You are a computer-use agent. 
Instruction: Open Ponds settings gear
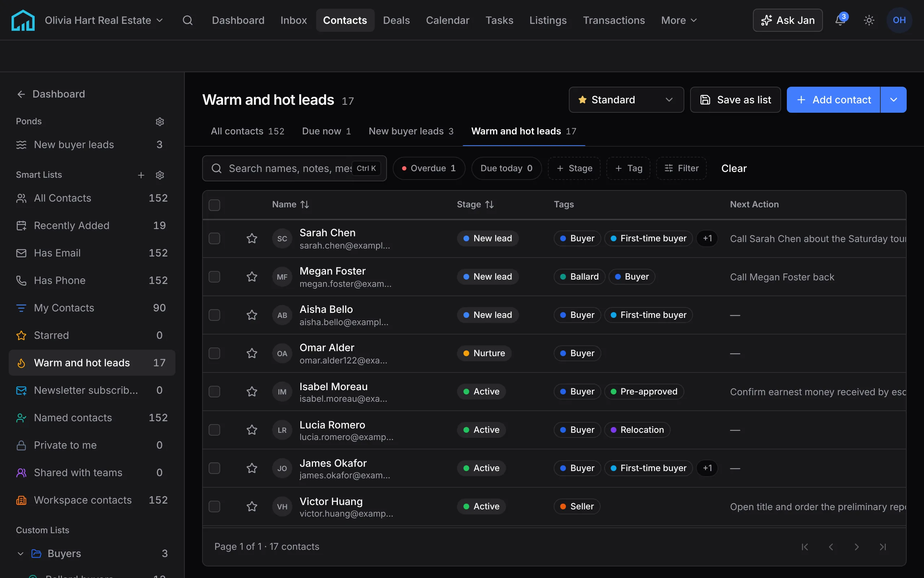click(x=160, y=122)
